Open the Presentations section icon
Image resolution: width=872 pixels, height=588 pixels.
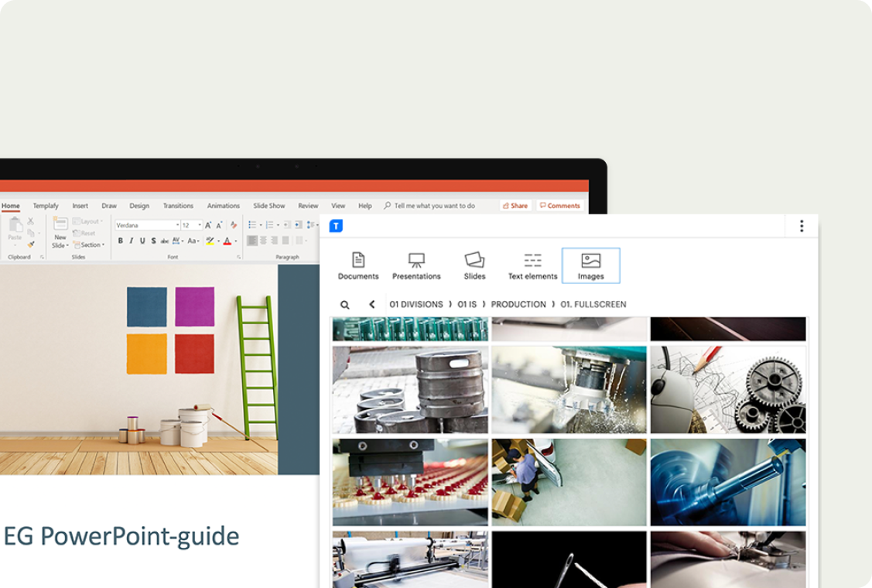click(416, 266)
